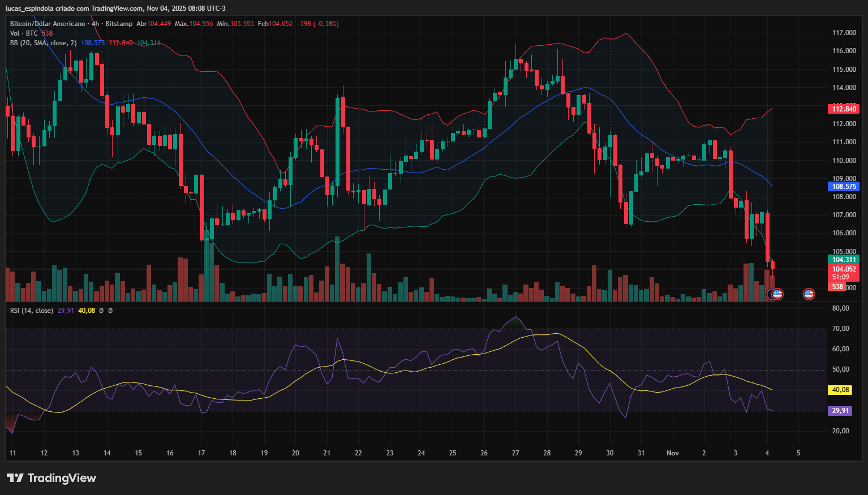This screenshot has width=868, height=495.
Task: Open the left US flag economic event
Action: tap(777, 294)
